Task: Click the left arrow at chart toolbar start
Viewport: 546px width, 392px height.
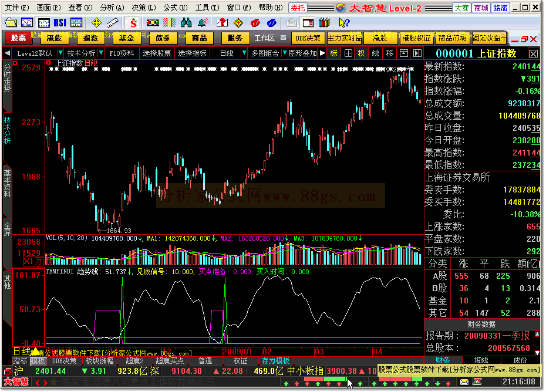Action: (x=7, y=53)
